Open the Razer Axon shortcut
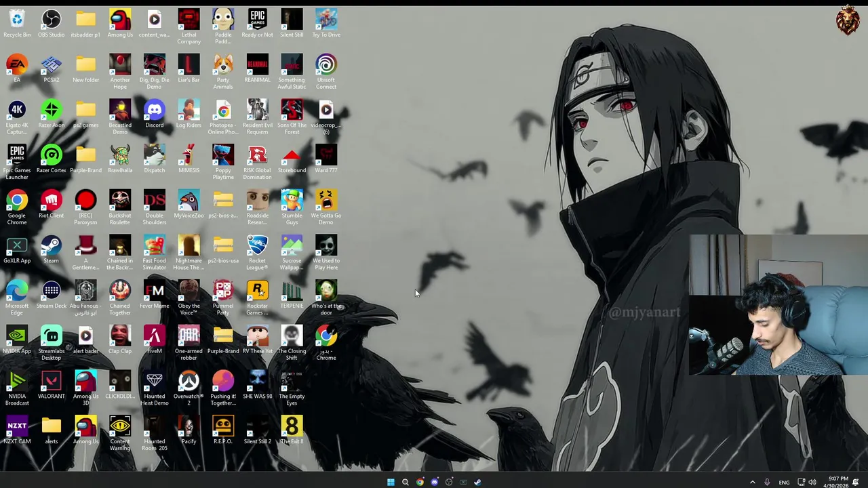 coord(51,114)
